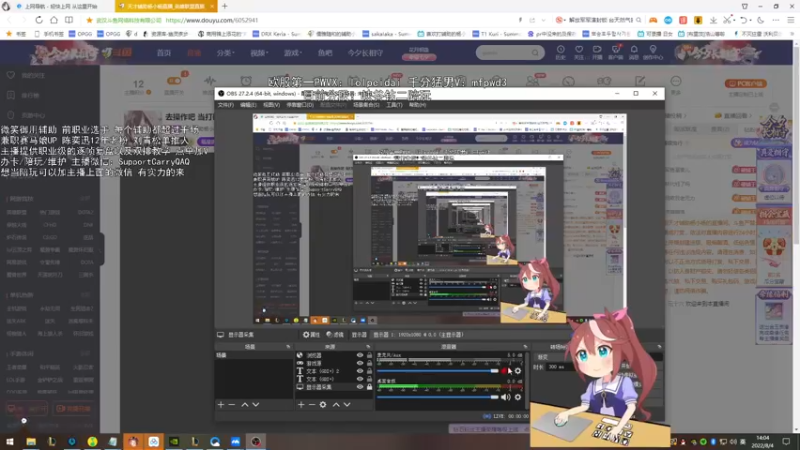Pop out the OBS Audio Mixer dock via its header icon
The height and width of the screenshot is (450, 800).
coord(525,347)
